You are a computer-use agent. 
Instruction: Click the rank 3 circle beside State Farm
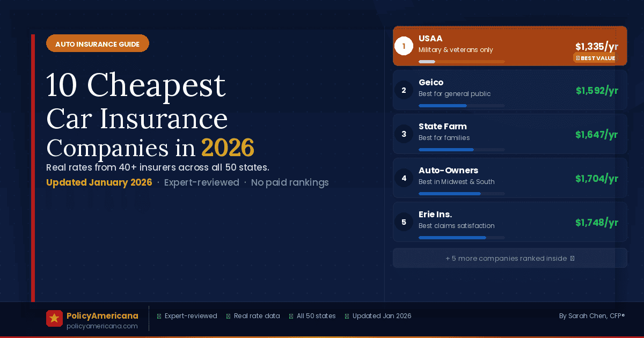pos(404,134)
